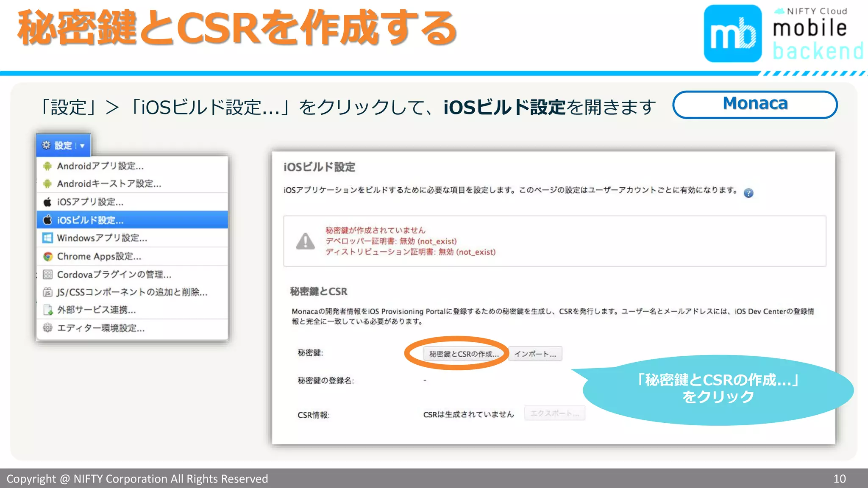
Task: Click the Apple icon beside iOSビルド設定
Action: [x=47, y=220]
